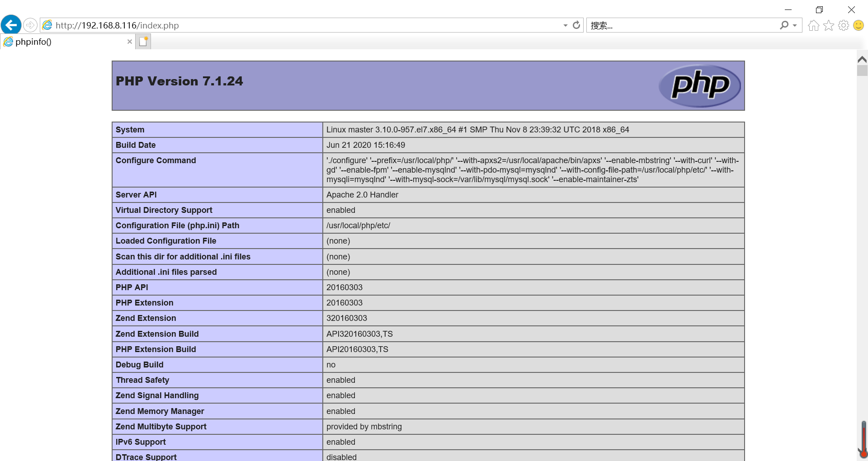Click the Loaded Configuration File label
868x461 pixels.
tap(166, 241)
